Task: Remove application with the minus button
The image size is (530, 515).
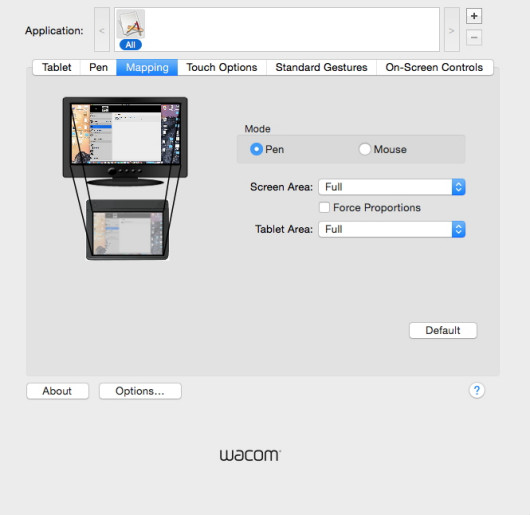Action: (474, 38)
